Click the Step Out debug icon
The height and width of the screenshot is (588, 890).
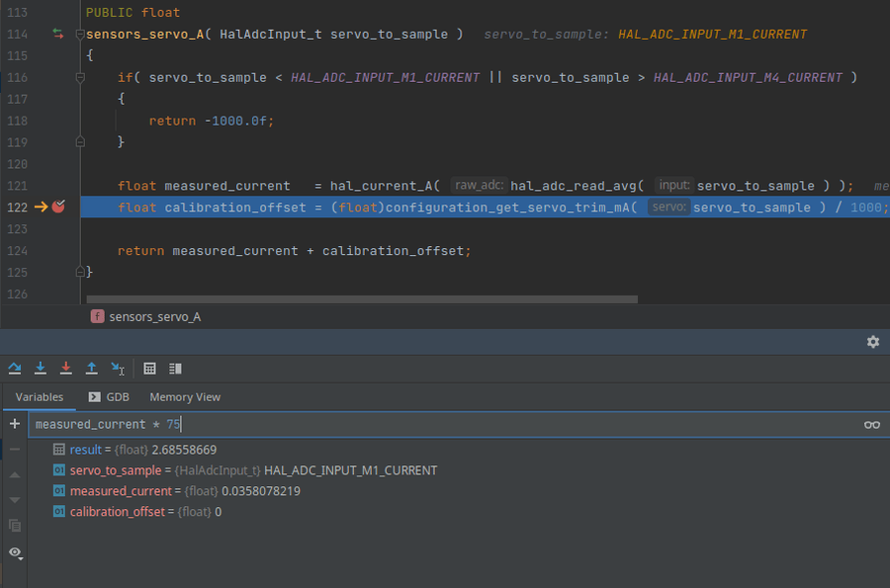coord(91,369)
